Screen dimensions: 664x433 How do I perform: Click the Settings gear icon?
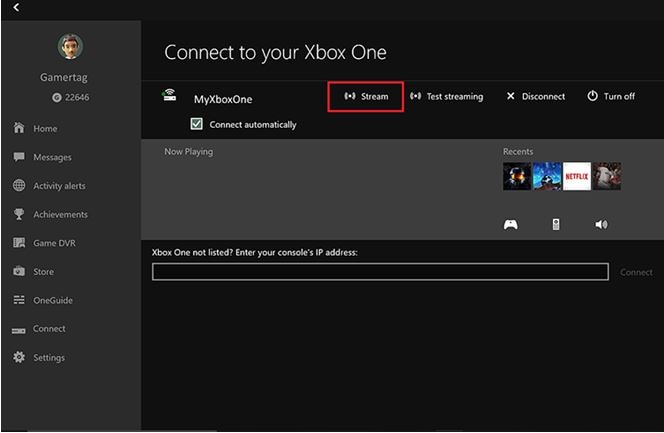coord(19,357)
